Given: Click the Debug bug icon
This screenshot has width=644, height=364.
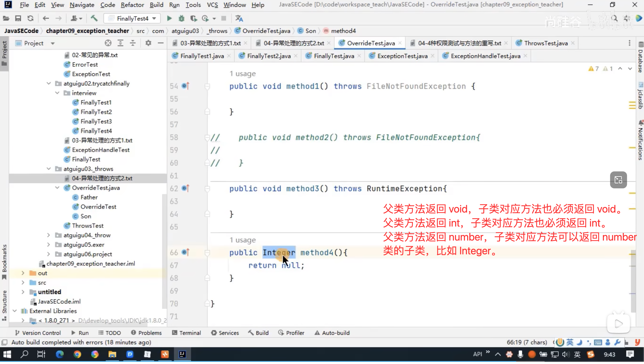Looking at the screenshot, I should (x=181, y=18).
